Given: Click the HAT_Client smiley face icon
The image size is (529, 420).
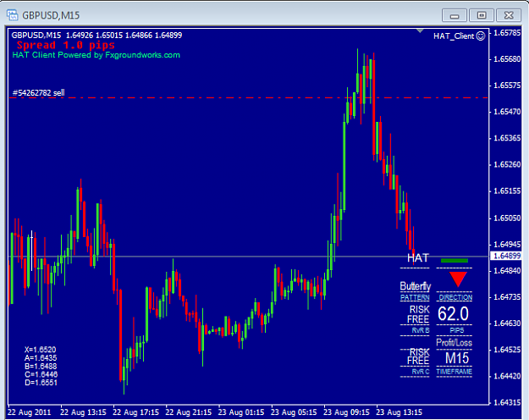Looking at the screenshot, I should pos(481,36).
